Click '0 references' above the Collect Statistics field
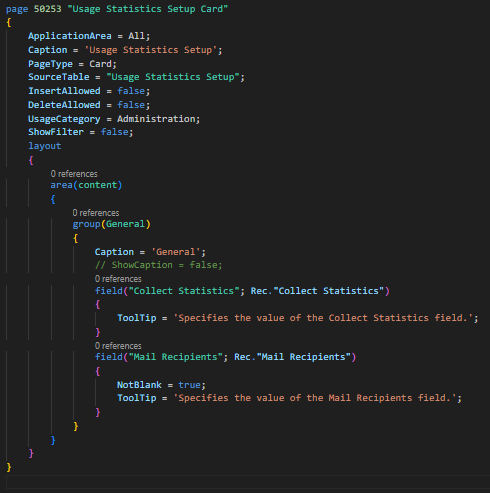The image size is (490, 493). click(x=118, y=279)
